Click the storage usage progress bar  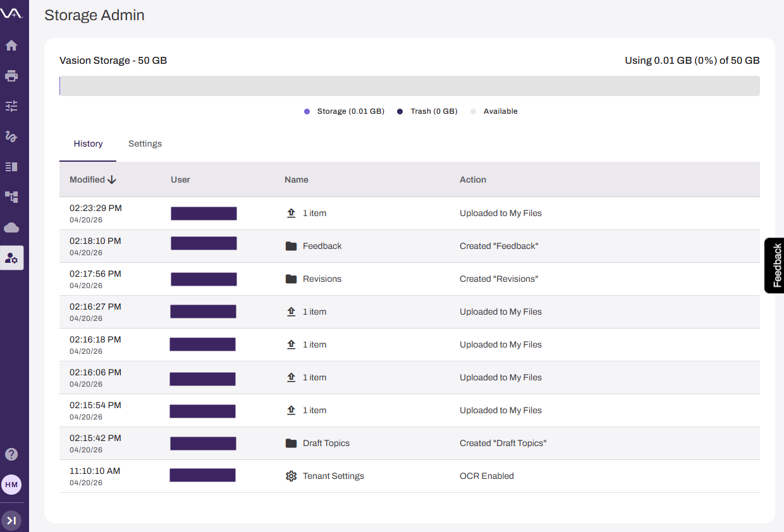click(x=410, y=86)
